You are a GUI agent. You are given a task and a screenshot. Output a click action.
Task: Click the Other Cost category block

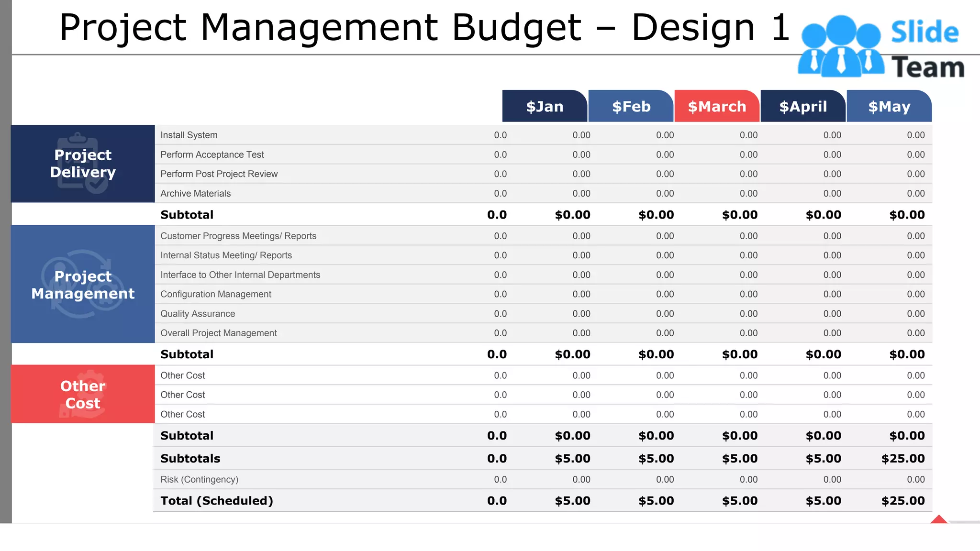click(x=83, y=394)
